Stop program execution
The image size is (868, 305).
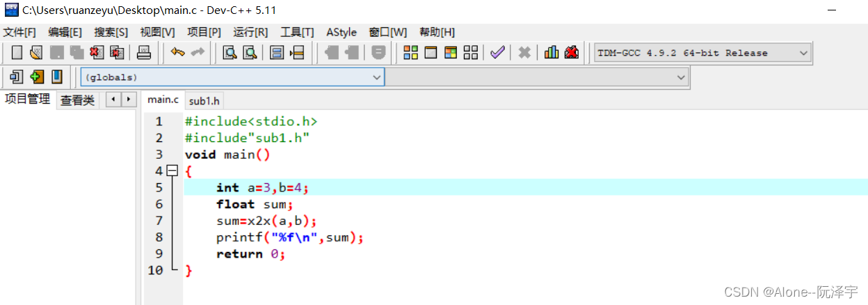pyautogui.click(x=524, y=53)
